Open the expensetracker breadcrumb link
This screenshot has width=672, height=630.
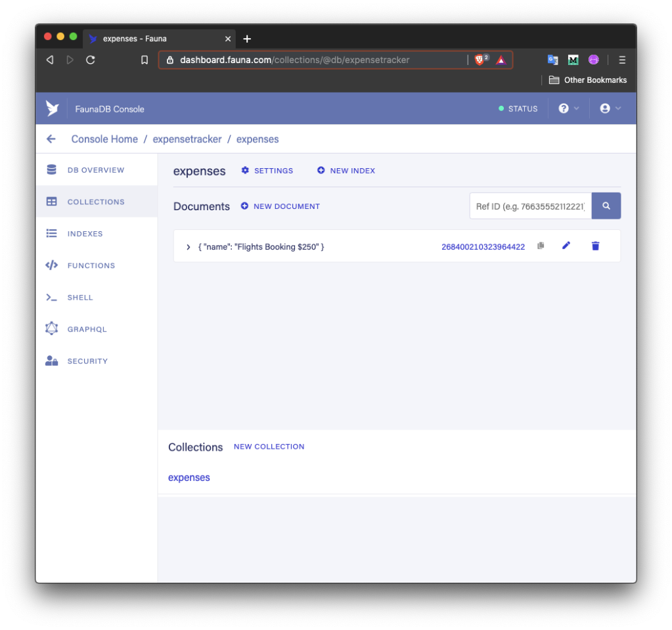[x=185, y=139]
